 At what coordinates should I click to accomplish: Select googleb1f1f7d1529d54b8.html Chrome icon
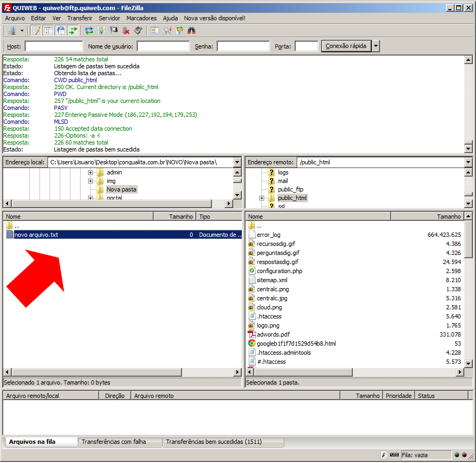click(252, 344)
